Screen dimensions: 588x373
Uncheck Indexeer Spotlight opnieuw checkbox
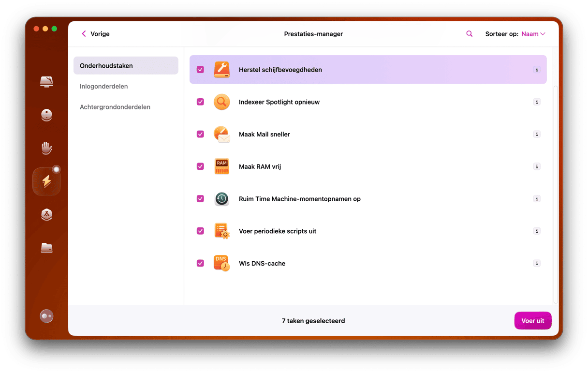[x=200, y=102]
